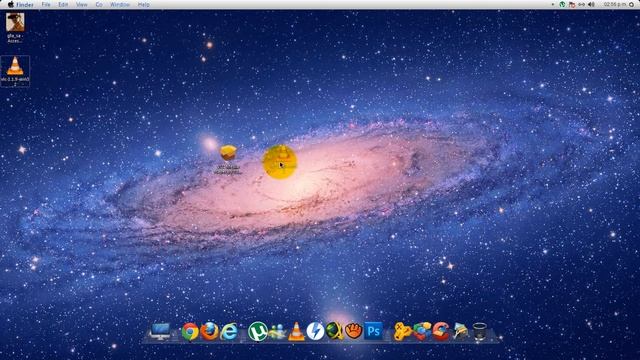The image size is (640, 360).
Task: Open the Finder menu
Action: [25, 4]
